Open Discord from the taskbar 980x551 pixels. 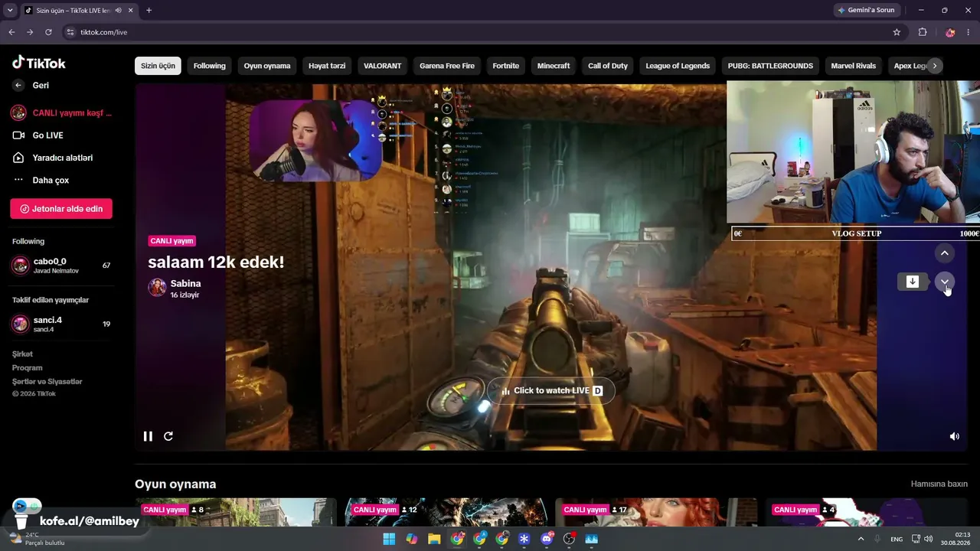(x=547, y=539)
